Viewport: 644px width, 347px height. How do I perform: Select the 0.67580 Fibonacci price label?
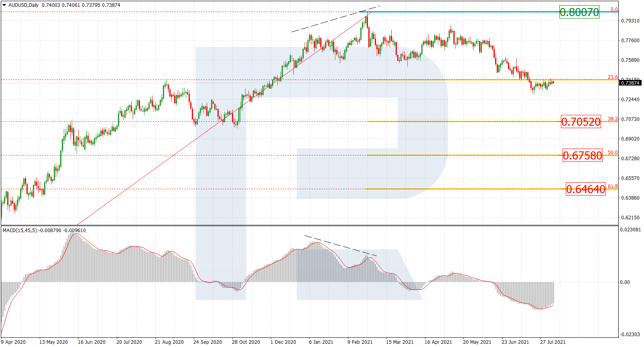[583, 155]
